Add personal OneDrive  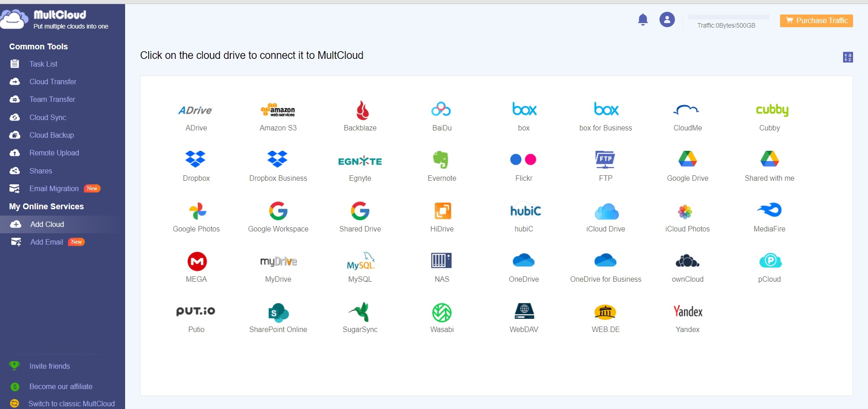click(x=524, y=260)
